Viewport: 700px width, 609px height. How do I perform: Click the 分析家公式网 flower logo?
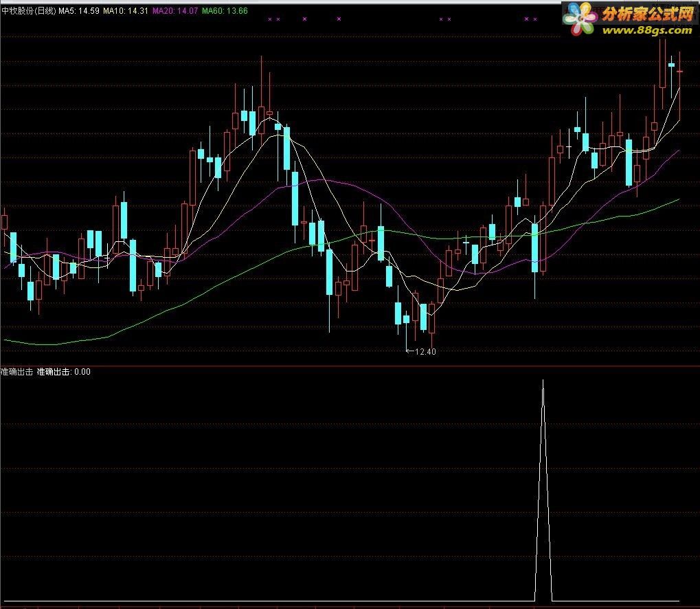point(579,19)
